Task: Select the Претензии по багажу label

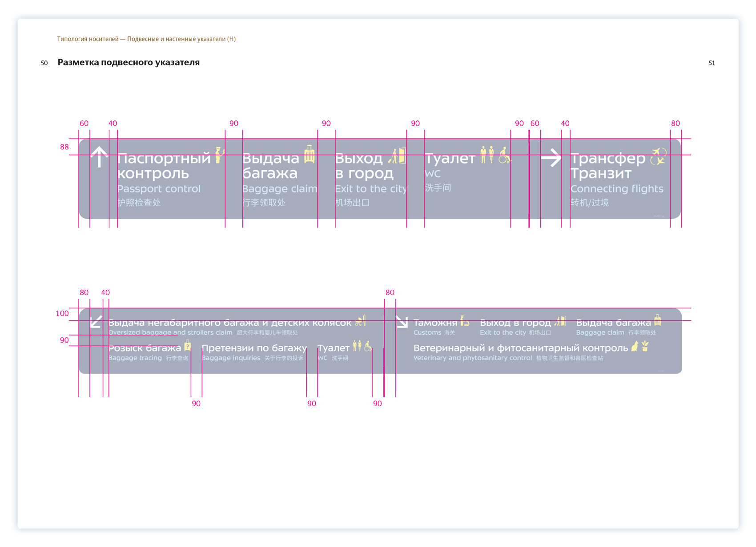Action: [x=254, y=348]
